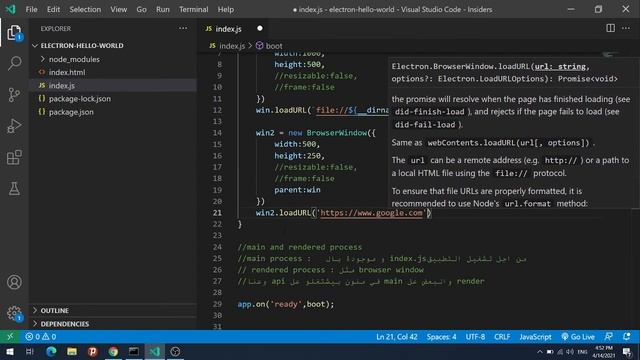Viewport: 640px width, 360px height.
Task: Open the Selection menu
Action: tap(85, 9)
